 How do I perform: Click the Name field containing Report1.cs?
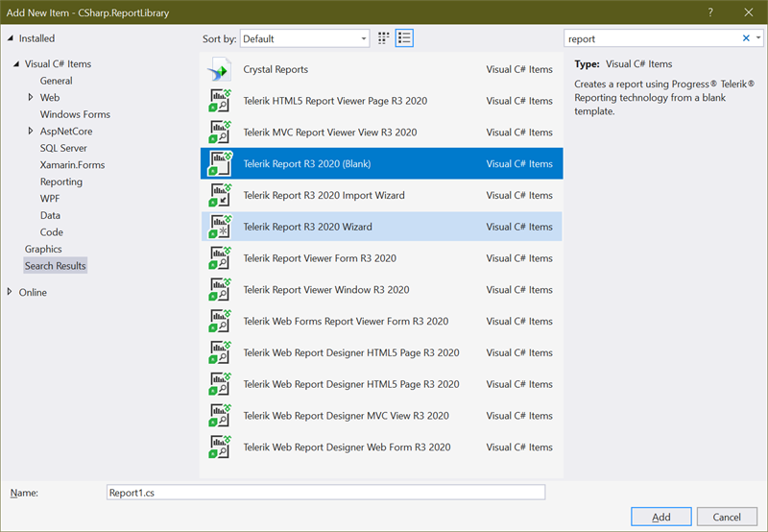pyautogui.click(x=325, y=493)
